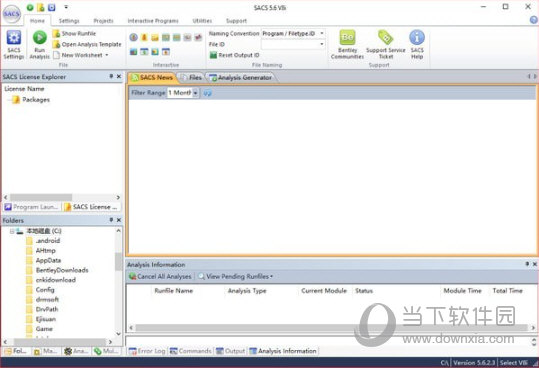Image resolution: width=539 pixels, height=368 pixels.
Task: Click refresh icon next to Filter Range
Action: pos(207,93)
